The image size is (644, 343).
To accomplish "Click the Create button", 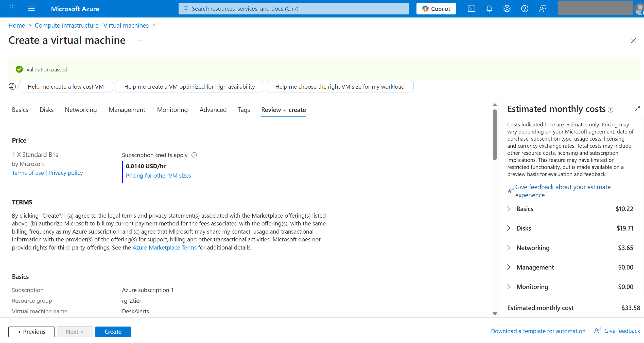I will 113,332.
